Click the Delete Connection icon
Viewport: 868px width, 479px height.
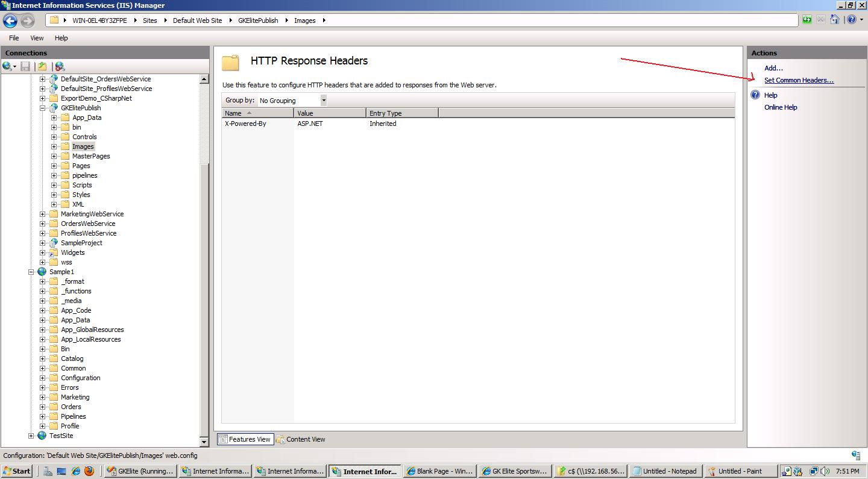60,66
